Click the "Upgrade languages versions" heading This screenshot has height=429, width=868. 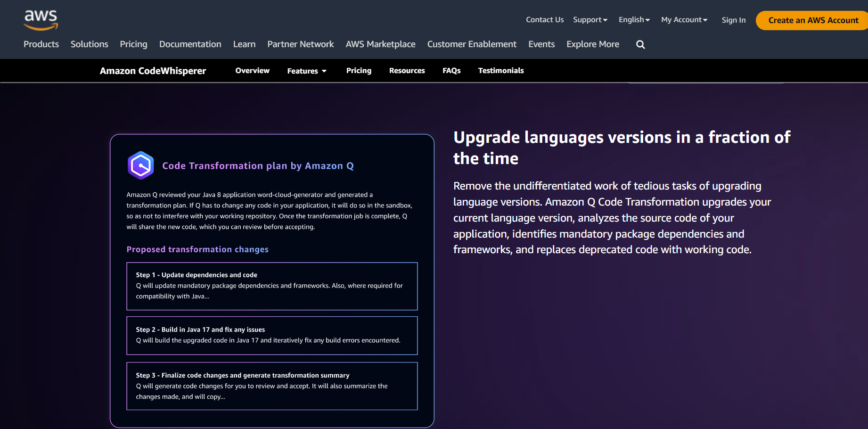622,148
